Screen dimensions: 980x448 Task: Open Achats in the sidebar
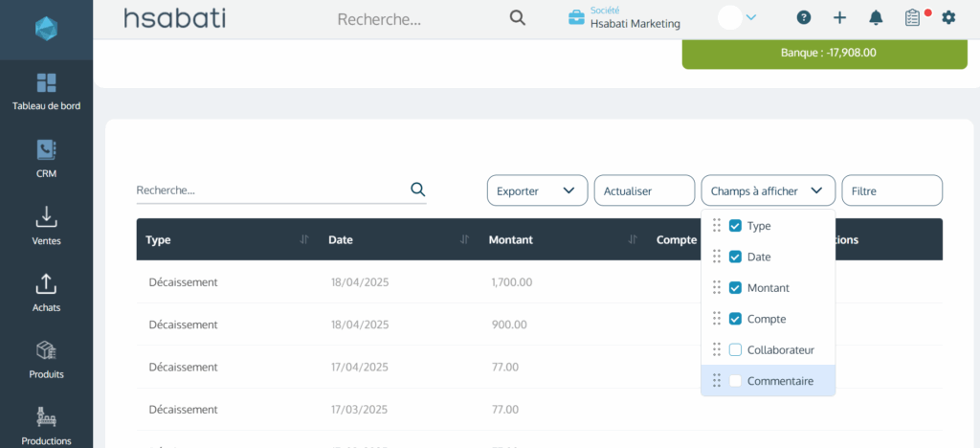click(x=46, y=292)
